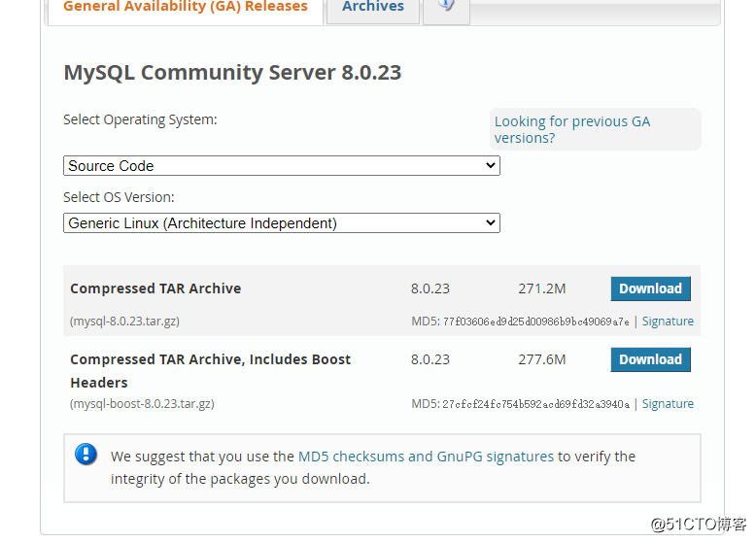
Task: Open the Signature link for mysql-boost-8.0.23.tar.gz
Action: (668, 404)
